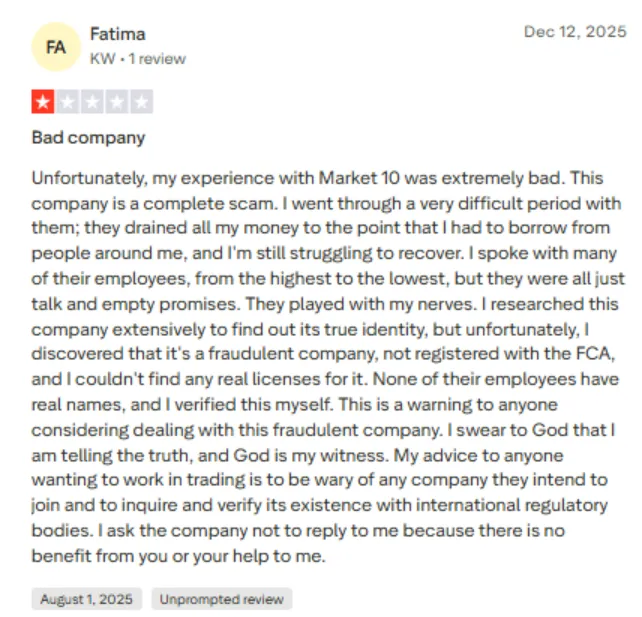Select the fifth gray rating star
Image resolution: width=642 pixels, height=617 pixels.
(141, 102)
